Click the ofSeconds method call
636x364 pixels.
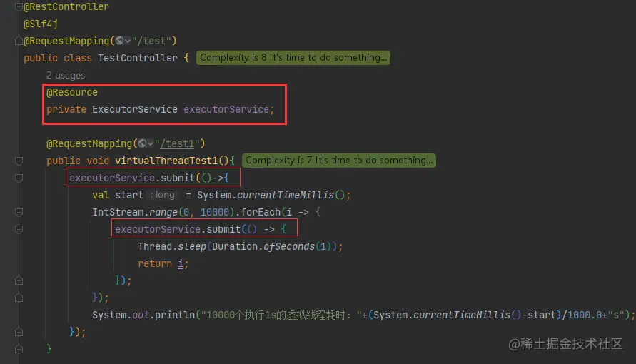pos(289,246)
